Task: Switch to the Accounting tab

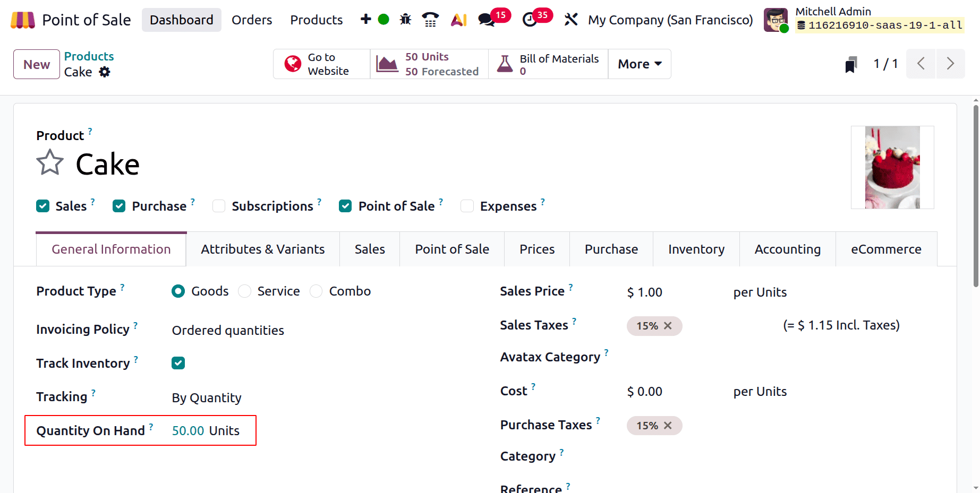Action: click(x=788, y=249)
